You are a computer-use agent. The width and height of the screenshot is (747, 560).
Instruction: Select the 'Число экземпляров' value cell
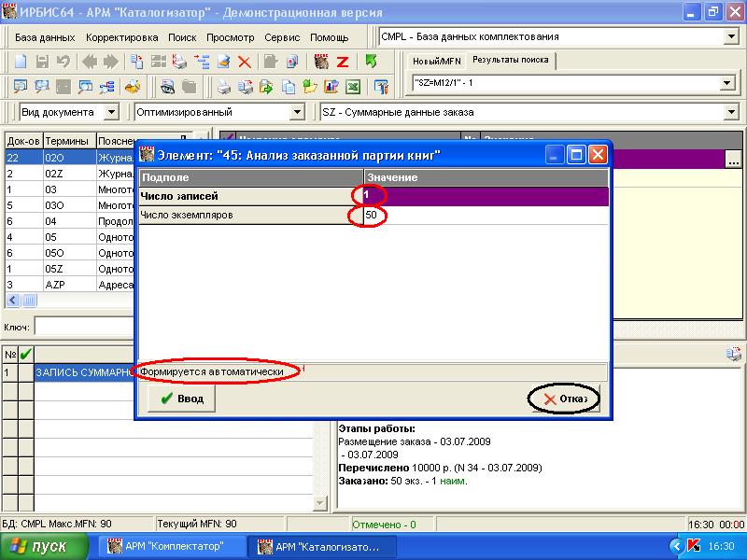486,216
